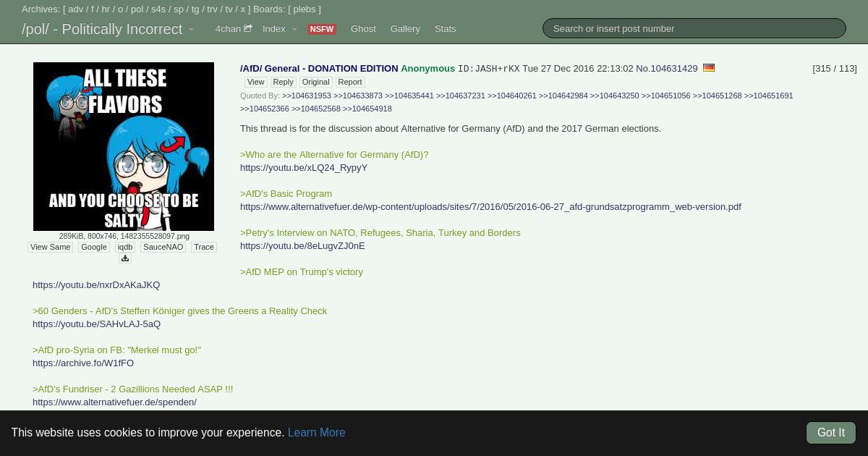
Task: Open the Index page
Action: (273, 29)
